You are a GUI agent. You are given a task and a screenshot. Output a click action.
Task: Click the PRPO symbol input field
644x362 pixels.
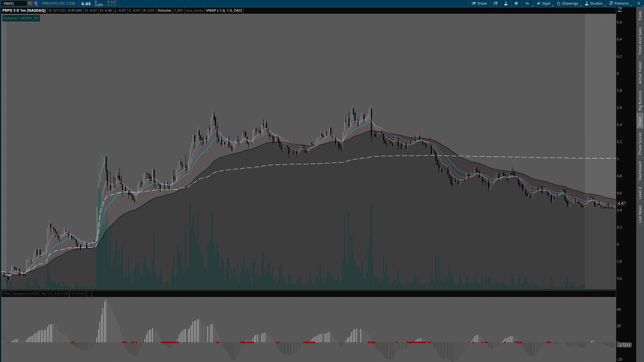click(14, 3)
